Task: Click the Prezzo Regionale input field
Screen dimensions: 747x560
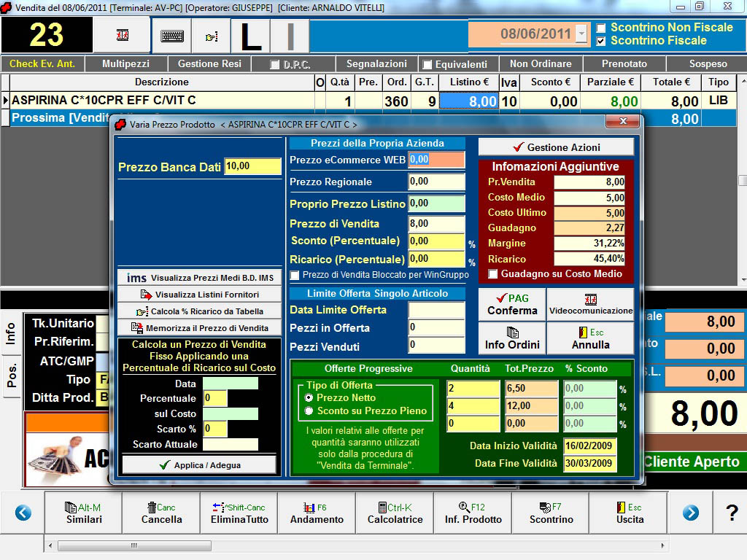Action: (x=436, y=182)
